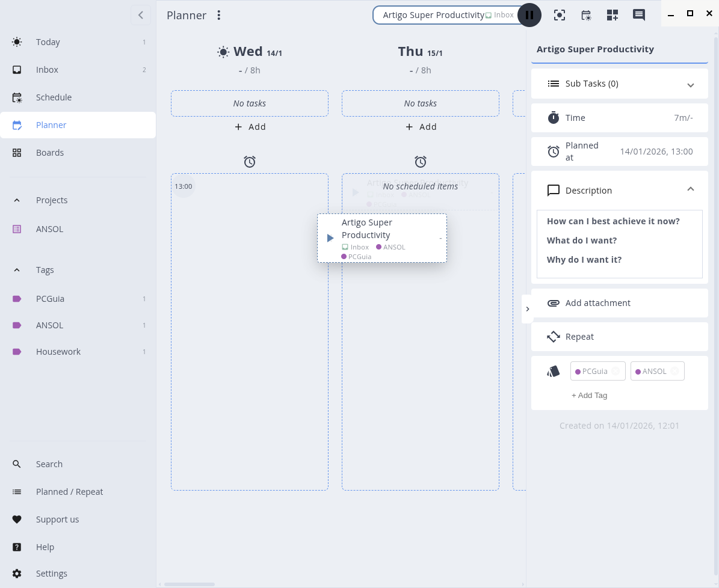Collapse the left sidebar with chevron
The image size is (719, 588).
coord(141,15)
